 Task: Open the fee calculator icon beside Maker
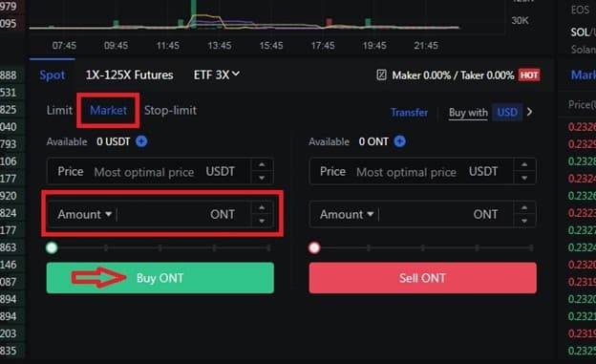(381, 75)
